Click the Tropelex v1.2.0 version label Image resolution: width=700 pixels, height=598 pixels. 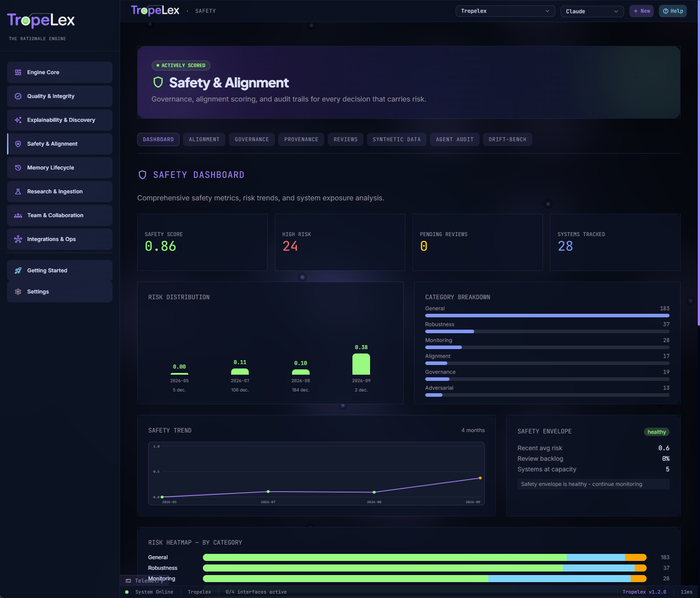click(644, 592)
